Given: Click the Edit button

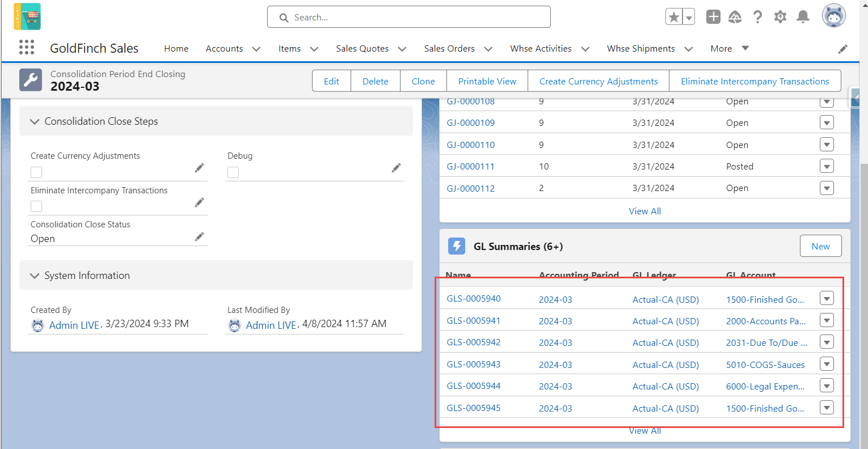Looking at the screenshot, I should pos(331,81).
